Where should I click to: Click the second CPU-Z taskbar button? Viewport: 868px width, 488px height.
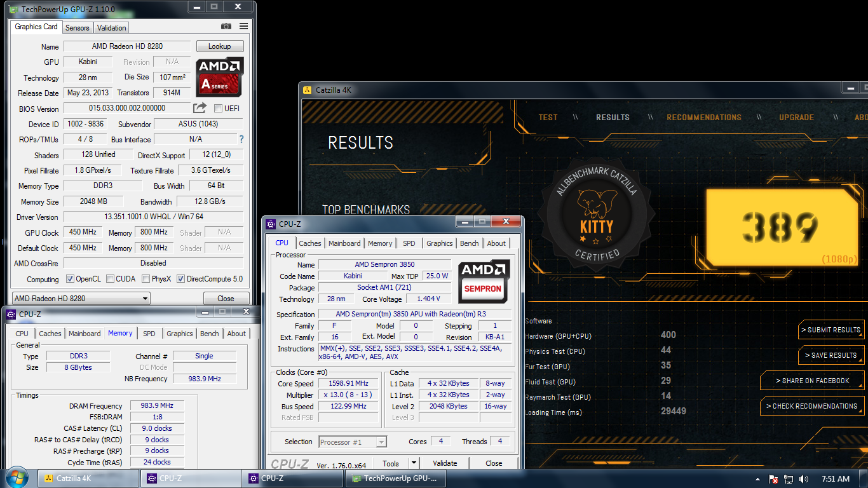pos(293,478)
